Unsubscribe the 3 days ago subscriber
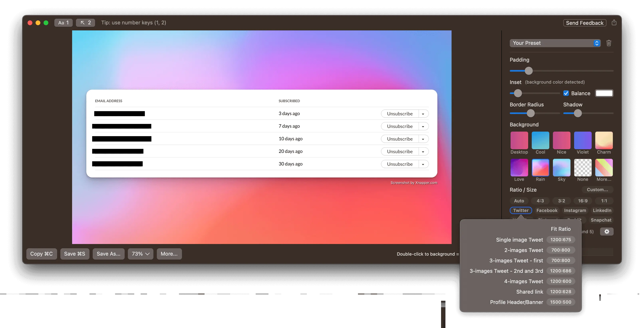 (x=400, y=114)
